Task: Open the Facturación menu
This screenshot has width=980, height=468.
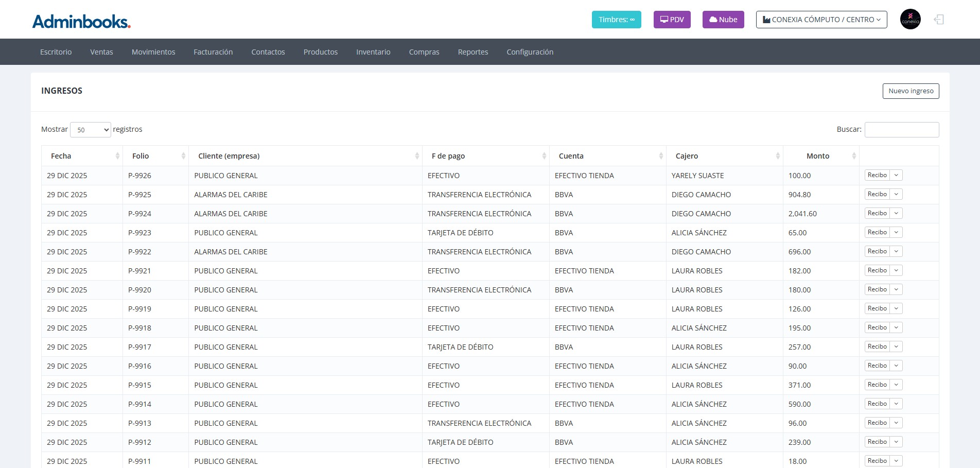Action: 213,52
